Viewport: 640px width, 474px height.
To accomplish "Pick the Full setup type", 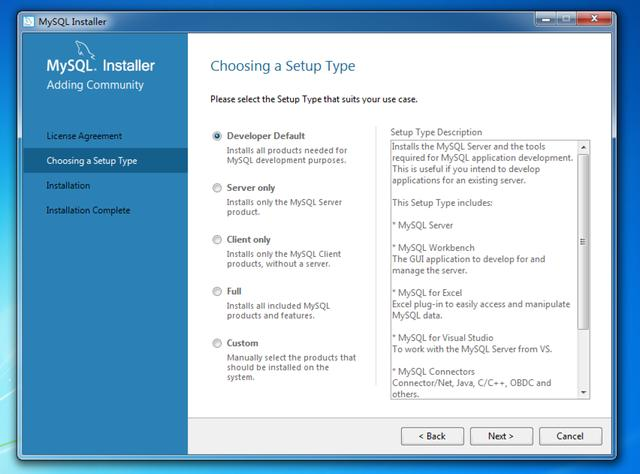I will point(217,292).
